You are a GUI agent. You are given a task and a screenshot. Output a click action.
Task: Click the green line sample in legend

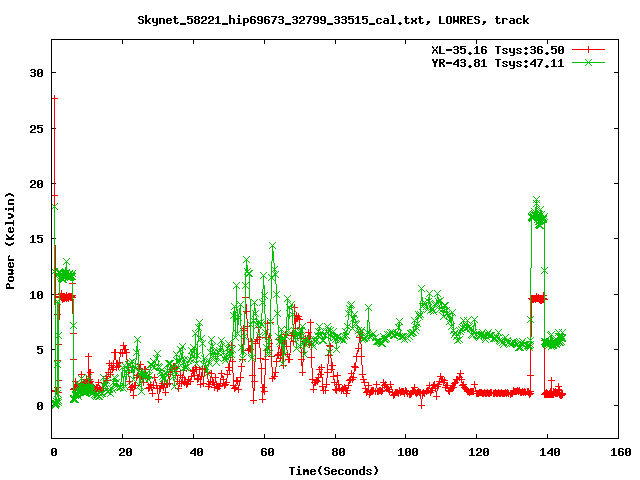[589, 62]
